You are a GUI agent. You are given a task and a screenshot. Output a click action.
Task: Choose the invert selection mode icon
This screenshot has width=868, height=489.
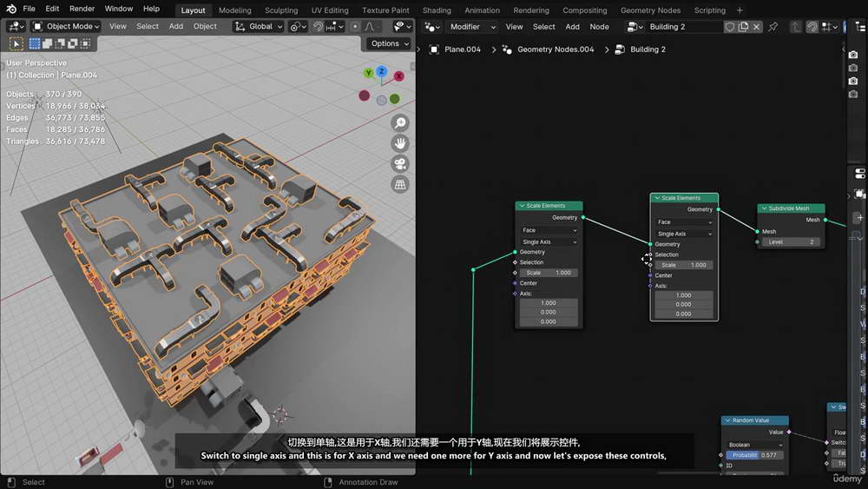pyautogui.click(x=73, y=43)
